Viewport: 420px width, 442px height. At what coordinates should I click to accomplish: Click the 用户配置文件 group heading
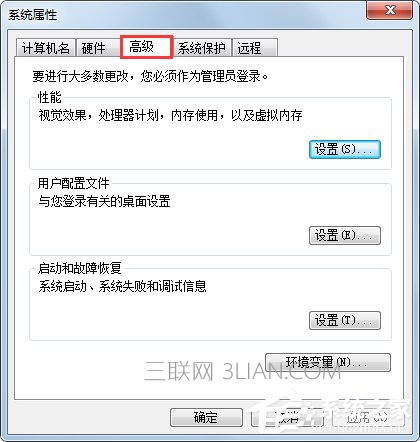click(73, 183)
